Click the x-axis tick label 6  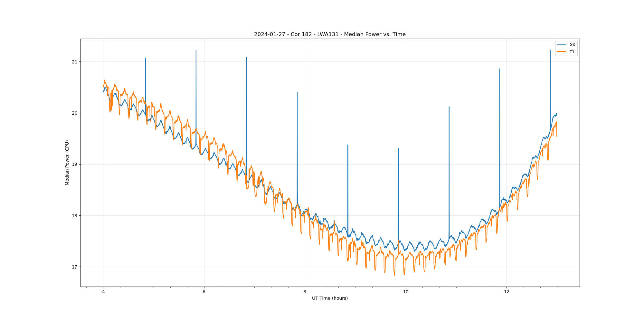point(204,292)
